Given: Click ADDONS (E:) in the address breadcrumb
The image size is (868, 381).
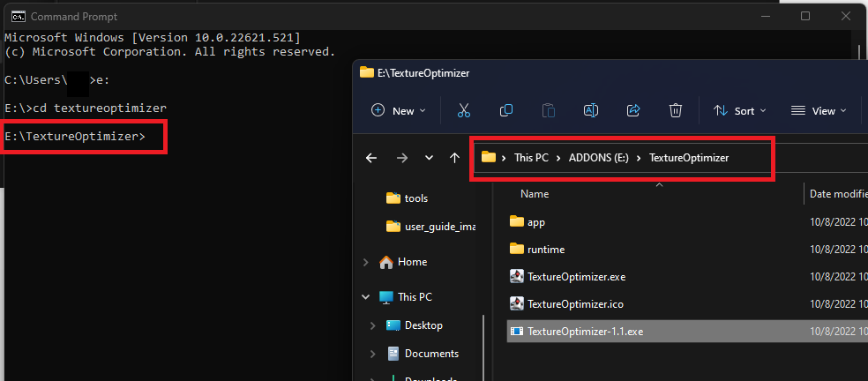Looking at the screenshot, I should pyautogui.click(x=598, y=158).
